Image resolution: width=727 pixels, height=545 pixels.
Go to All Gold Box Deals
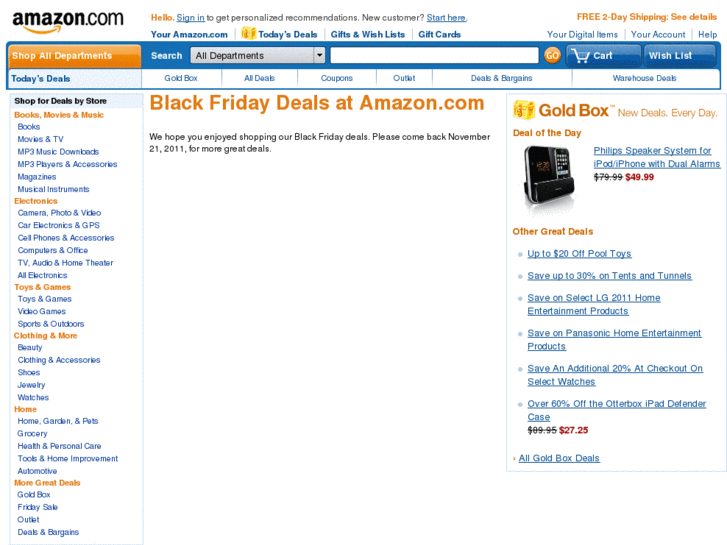click(x=559, y=458)
